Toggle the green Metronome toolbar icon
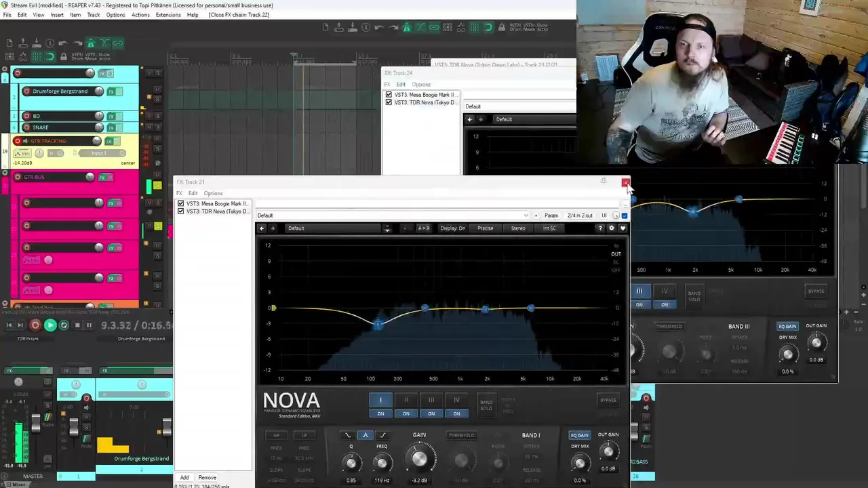 [91, 43]
